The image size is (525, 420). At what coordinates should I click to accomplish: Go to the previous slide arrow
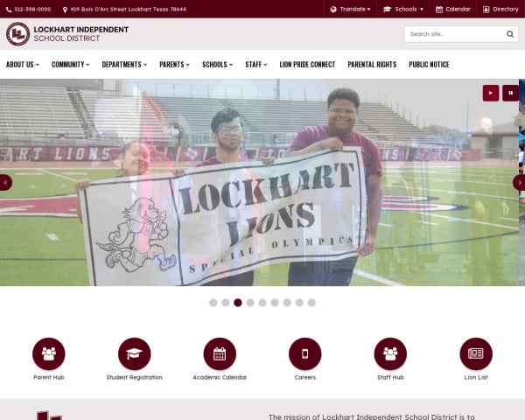click(5, 183)
